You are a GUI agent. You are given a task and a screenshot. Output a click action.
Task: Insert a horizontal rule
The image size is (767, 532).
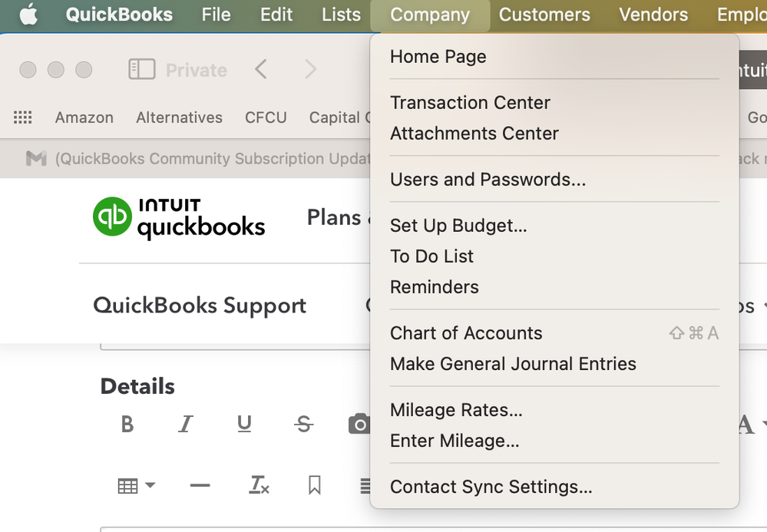(200, 485)
